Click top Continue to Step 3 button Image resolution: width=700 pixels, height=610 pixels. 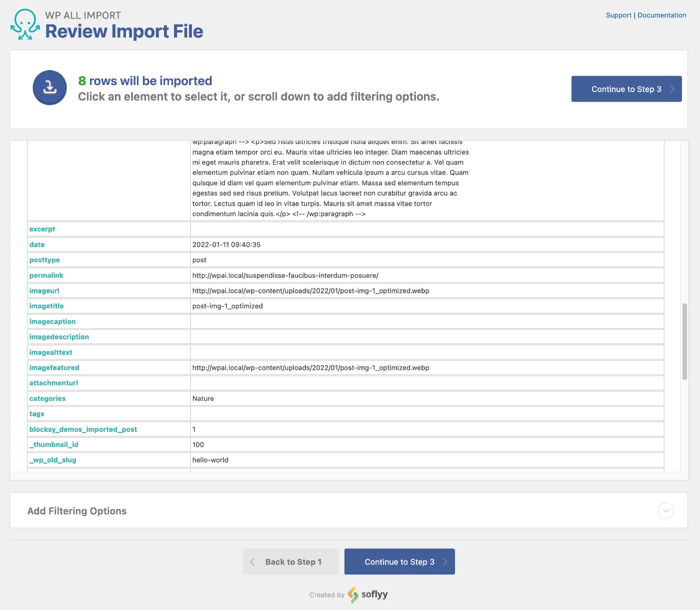click(626, 89)
